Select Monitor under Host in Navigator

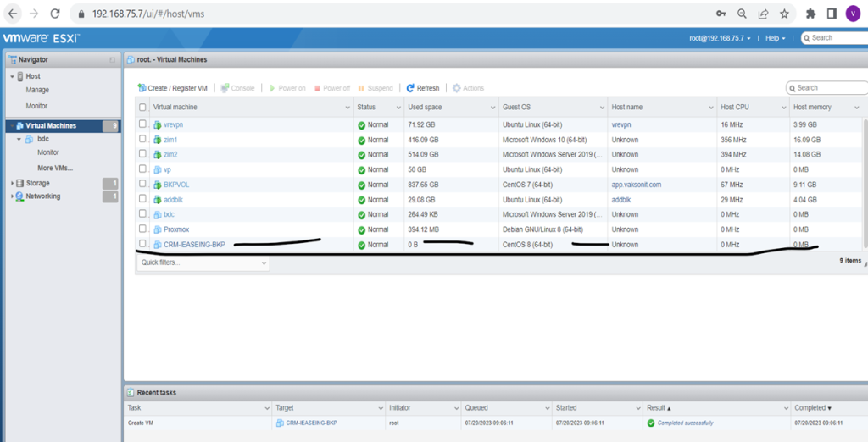[x=36, y=106]
